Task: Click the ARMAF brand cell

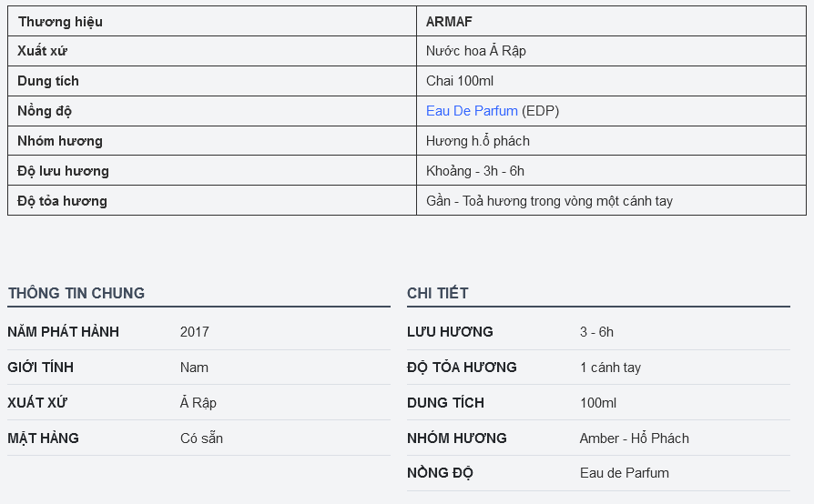Action: 611,21
